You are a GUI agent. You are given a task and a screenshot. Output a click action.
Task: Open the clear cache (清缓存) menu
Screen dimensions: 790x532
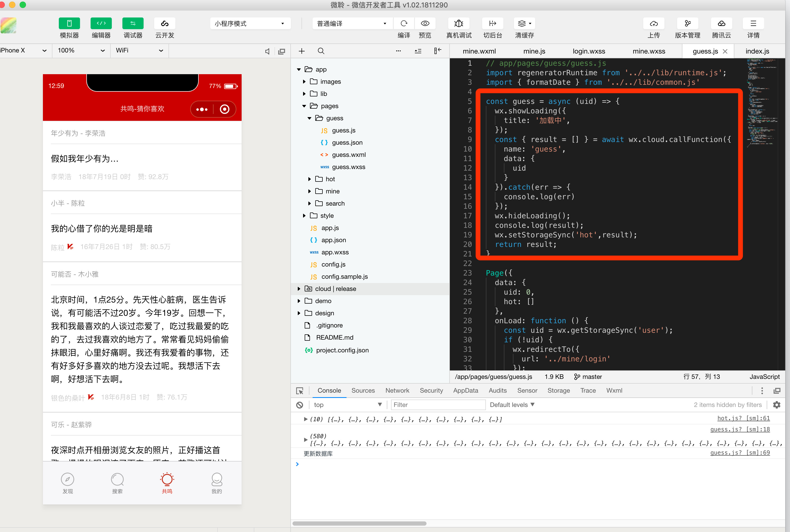coord(524,23)
